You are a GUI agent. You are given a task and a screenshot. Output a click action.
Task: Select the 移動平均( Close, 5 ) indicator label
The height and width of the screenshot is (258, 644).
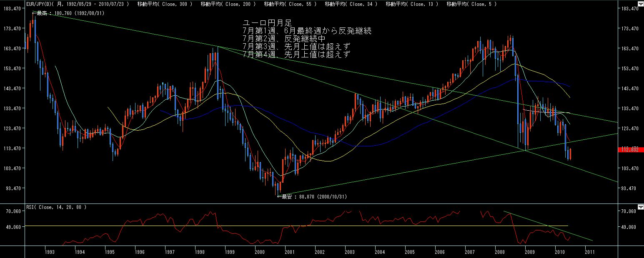coord(471,4)
